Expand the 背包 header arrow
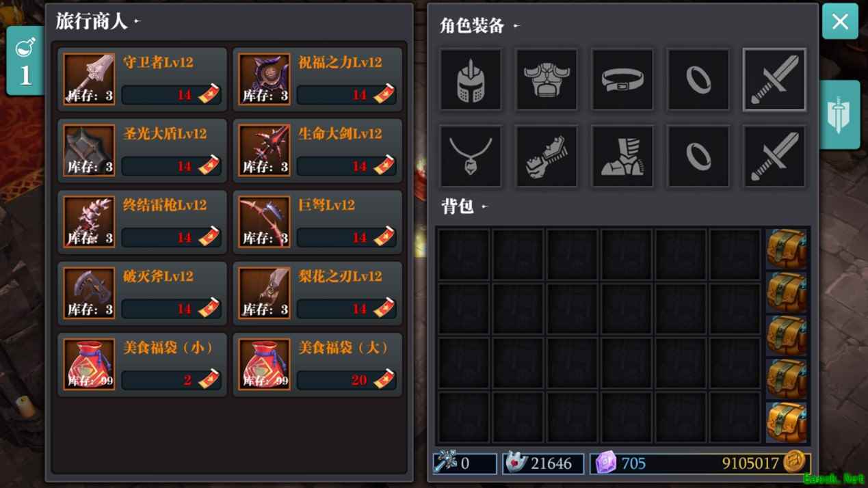868x488 pixels. pyautogui.click(x=485, y=206)
